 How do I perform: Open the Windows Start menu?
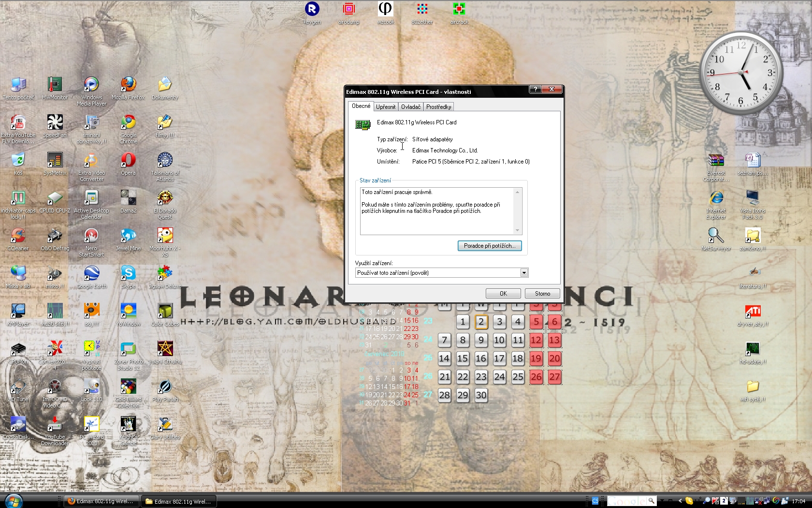click(13, 501)
